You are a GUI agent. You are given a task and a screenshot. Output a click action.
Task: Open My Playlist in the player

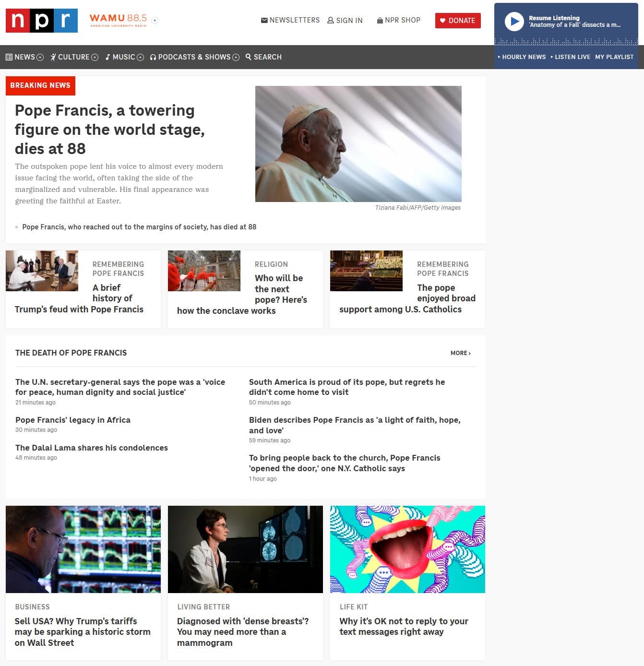click(x=614, y=57)
